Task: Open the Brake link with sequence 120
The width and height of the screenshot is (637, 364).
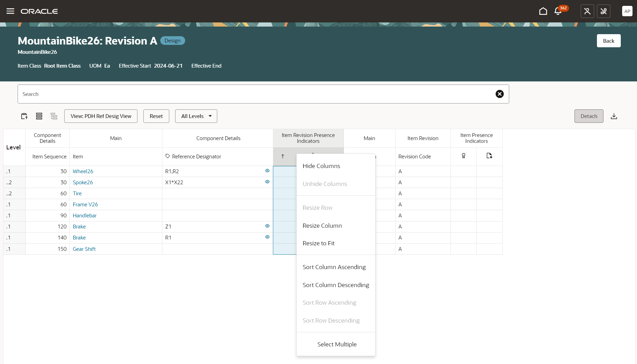Action: coord(79,226)
